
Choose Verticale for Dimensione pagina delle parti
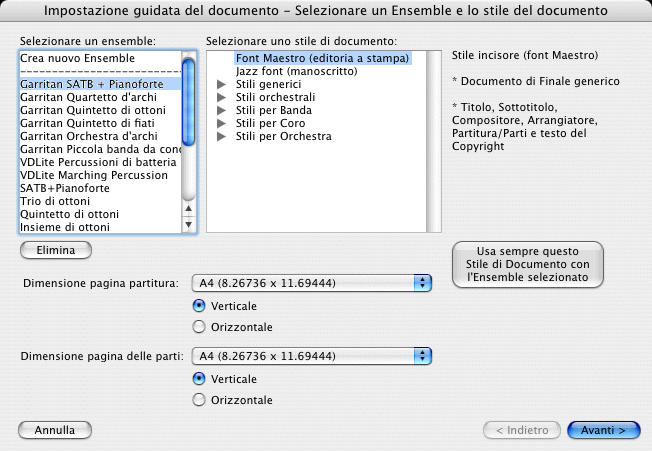pyautogui.click(x=200, y=379)
